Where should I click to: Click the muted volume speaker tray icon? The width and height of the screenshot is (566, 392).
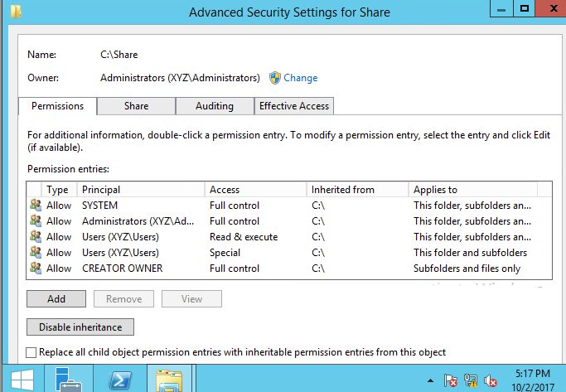pos(491,380)
